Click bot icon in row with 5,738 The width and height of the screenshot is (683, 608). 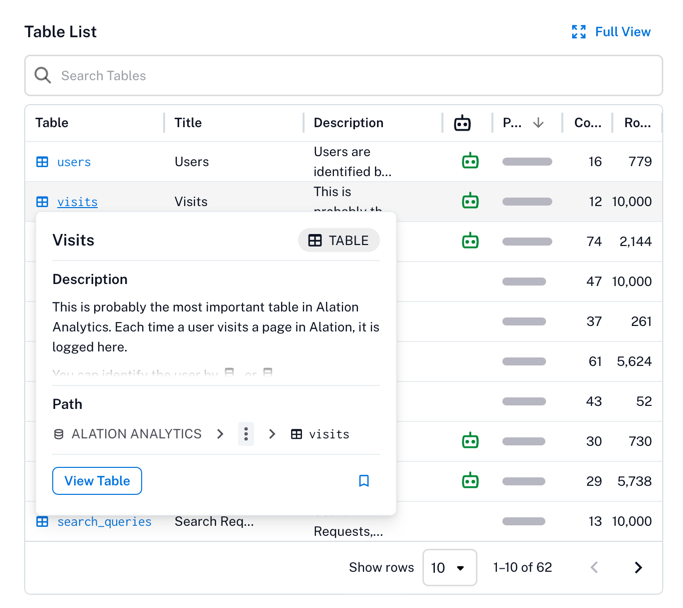(470, 481)
